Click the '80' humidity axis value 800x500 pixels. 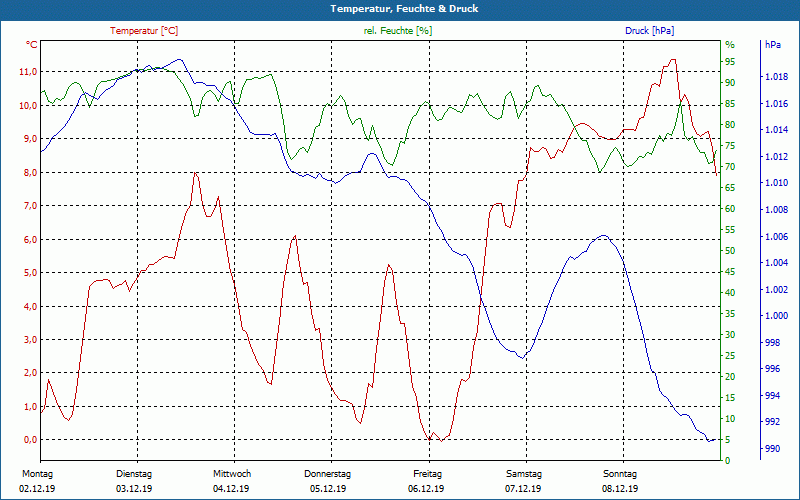click(x=730, y=124)
